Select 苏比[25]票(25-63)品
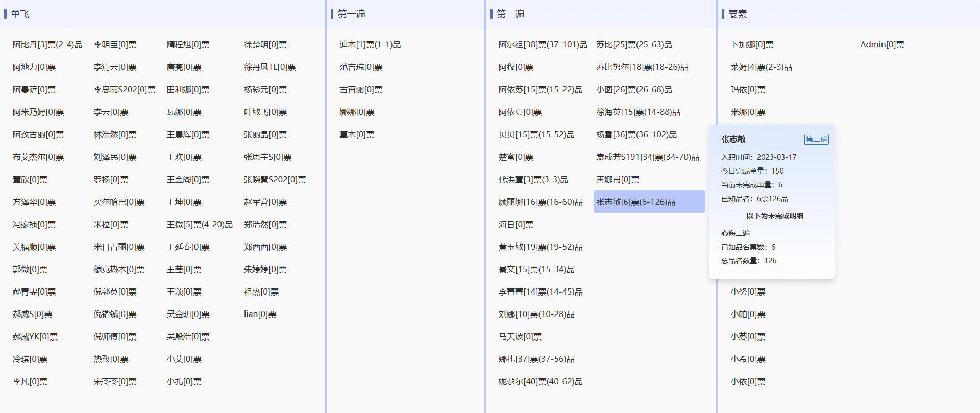Viewport: 980px width, 413px height. (634, 45)
